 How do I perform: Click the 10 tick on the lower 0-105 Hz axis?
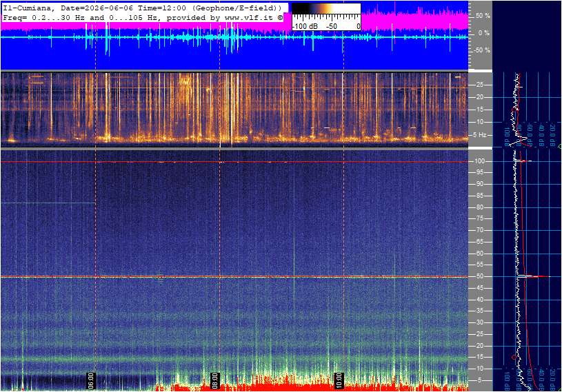click(x=479, y=369)
